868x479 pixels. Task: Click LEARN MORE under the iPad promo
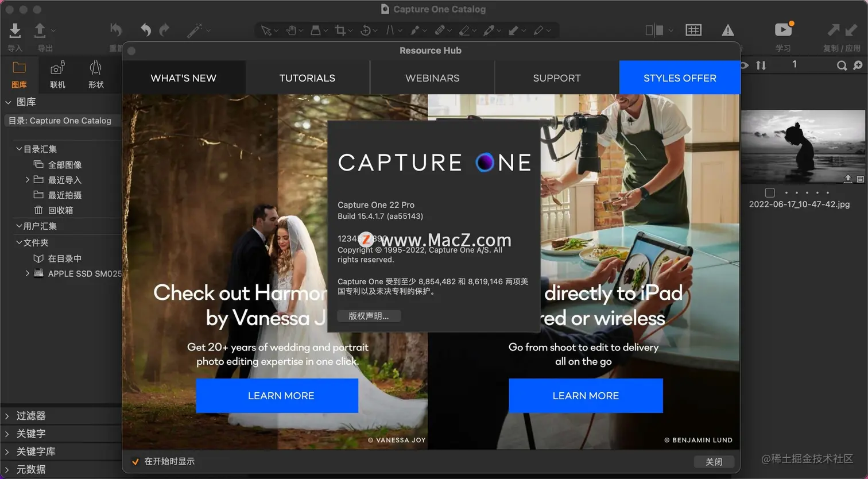click(586, 396)
